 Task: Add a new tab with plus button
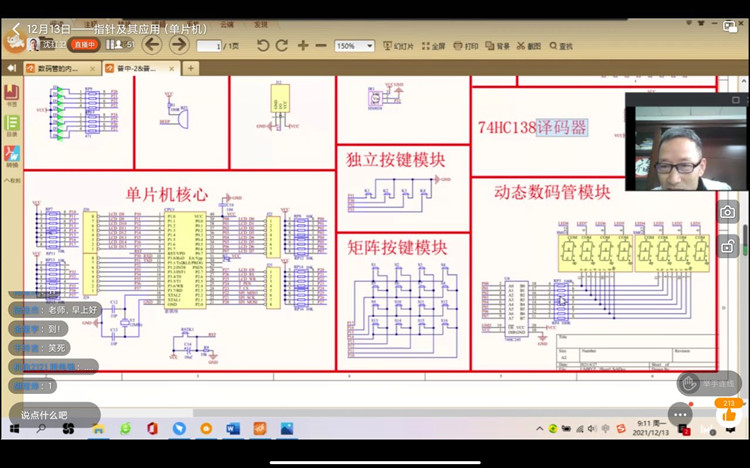190,68
